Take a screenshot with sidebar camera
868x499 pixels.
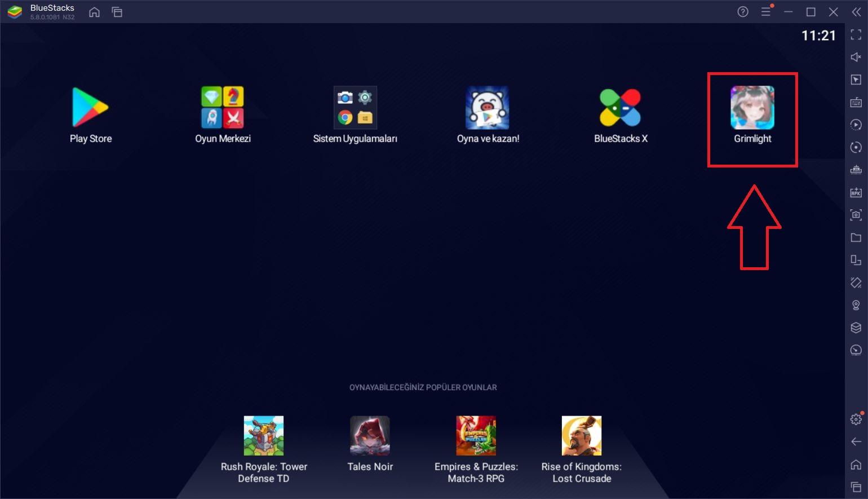pos(856,215)
